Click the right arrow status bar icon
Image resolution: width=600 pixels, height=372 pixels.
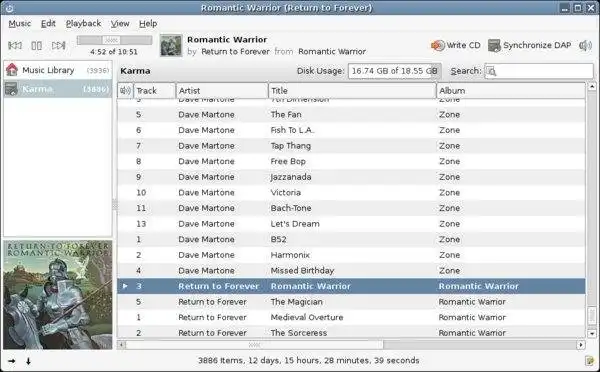[12, 361]
